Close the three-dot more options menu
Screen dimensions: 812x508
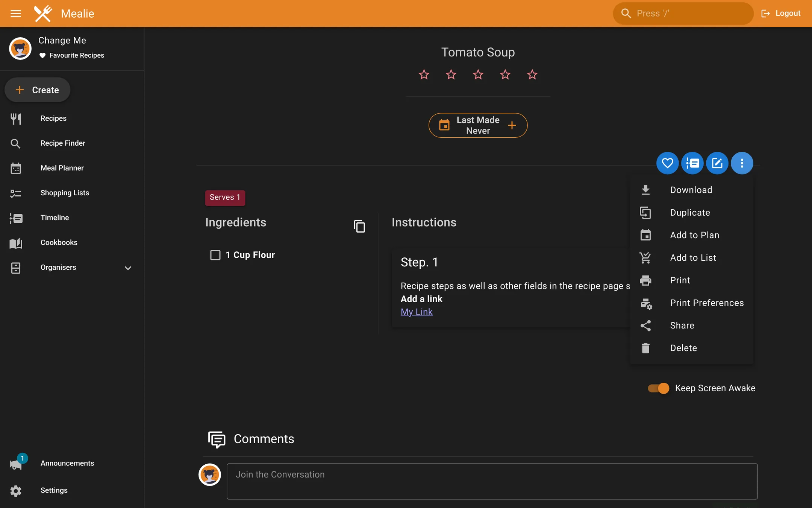pyautogui.click(x=742, y=163)
